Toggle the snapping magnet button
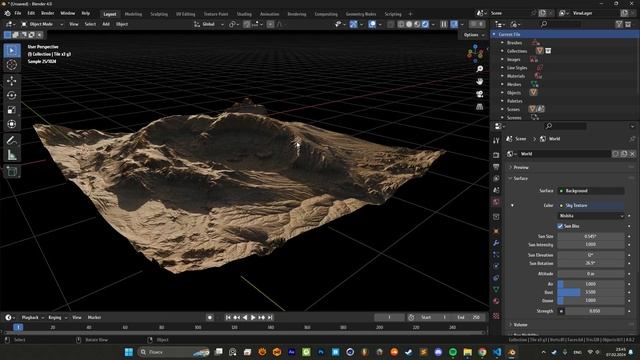Image resolution: width=640 pixels, height=360 pixels. [x=247, y=24]
